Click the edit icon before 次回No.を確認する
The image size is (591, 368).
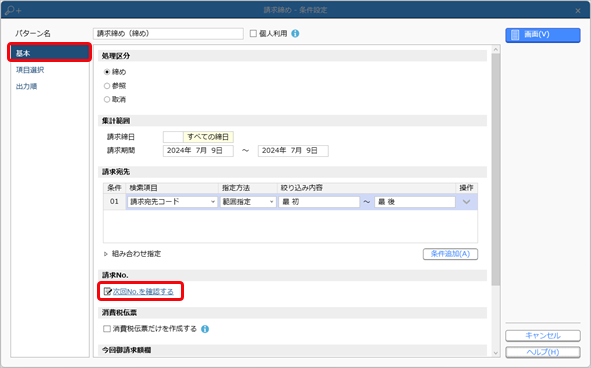108,291
